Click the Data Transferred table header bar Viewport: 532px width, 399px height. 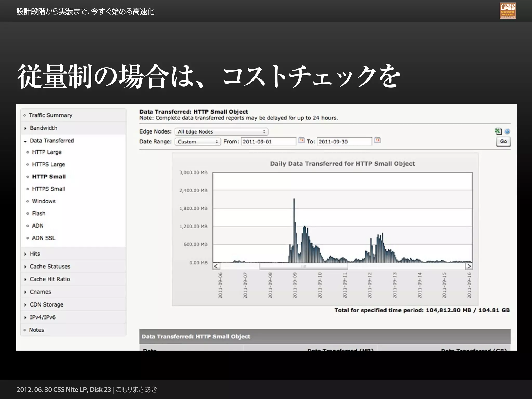325,336
